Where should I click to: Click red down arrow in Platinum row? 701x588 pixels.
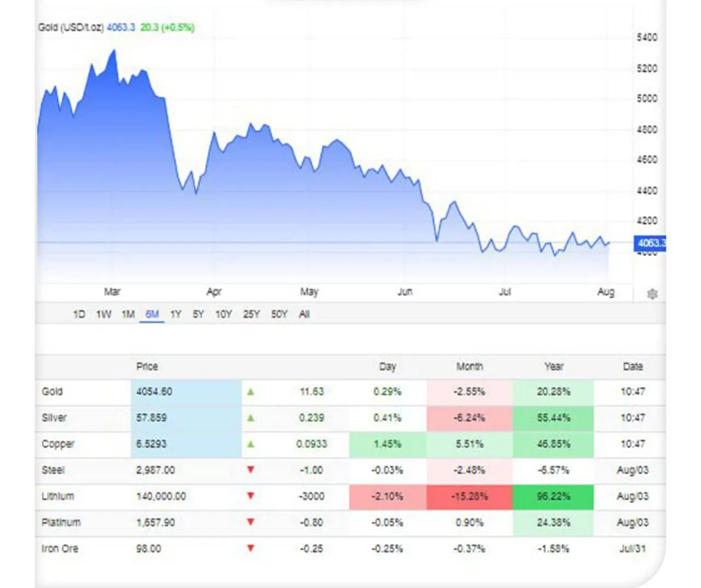pos(250,522)
